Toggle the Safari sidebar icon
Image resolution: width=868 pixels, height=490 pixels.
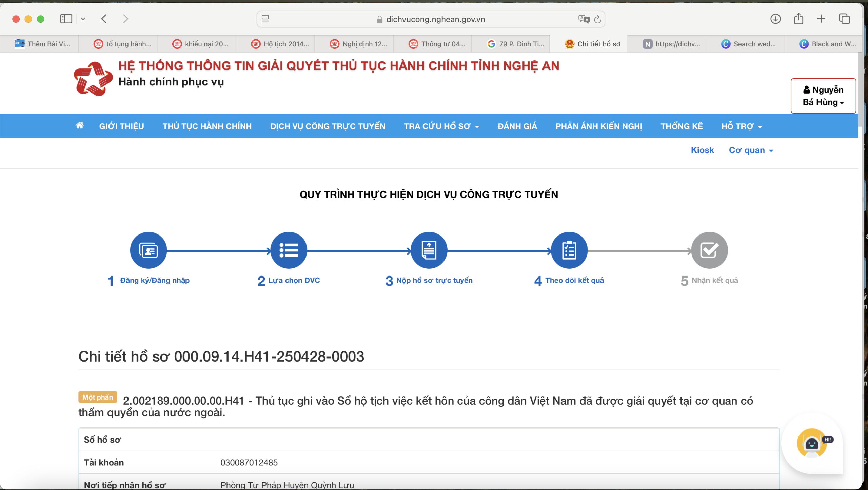66,19
